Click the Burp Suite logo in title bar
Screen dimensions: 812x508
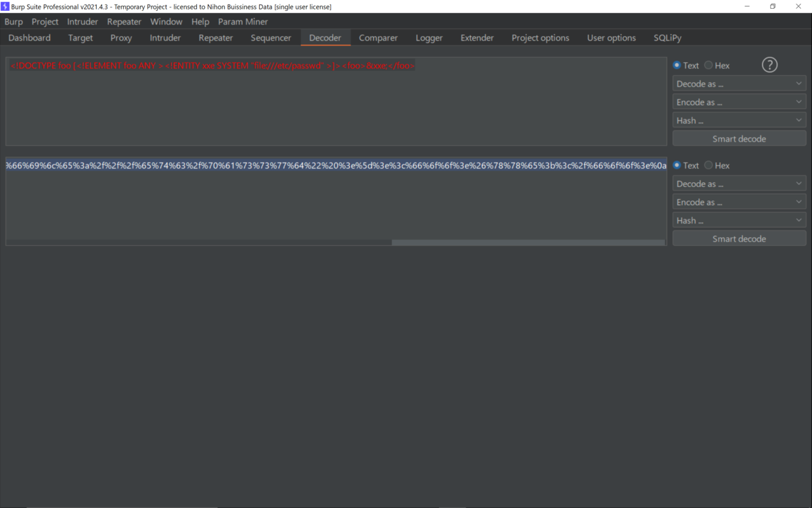coord(5,6)
